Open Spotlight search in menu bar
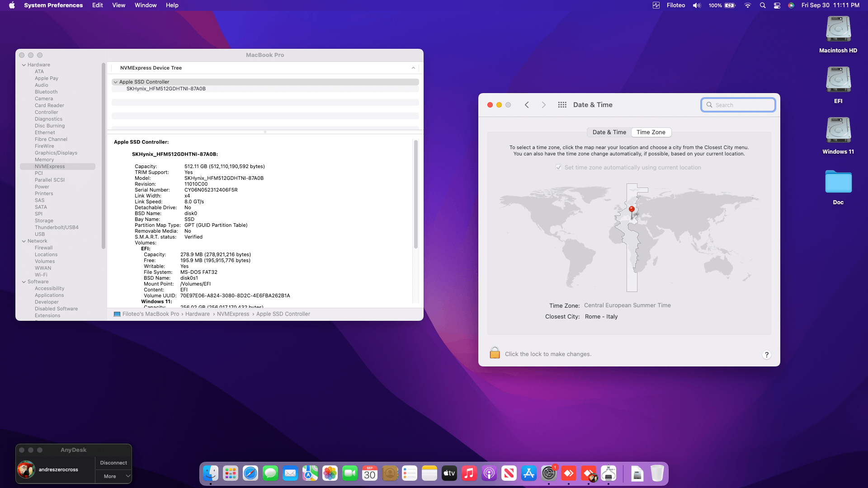This screenshot has width=868, height=488. coord(763,5)
